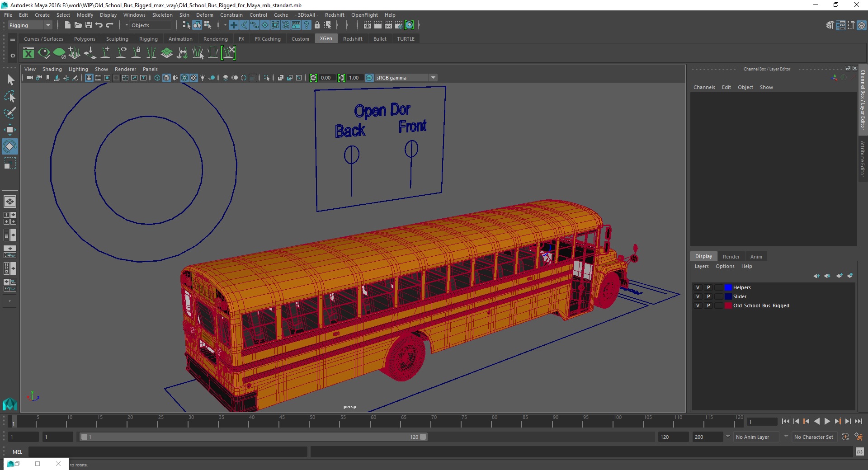Image resolution: width=868 pixels, height=470 pixels.
Task: Toggle visibility V of Helpers layer
Action: click(698, 287)
